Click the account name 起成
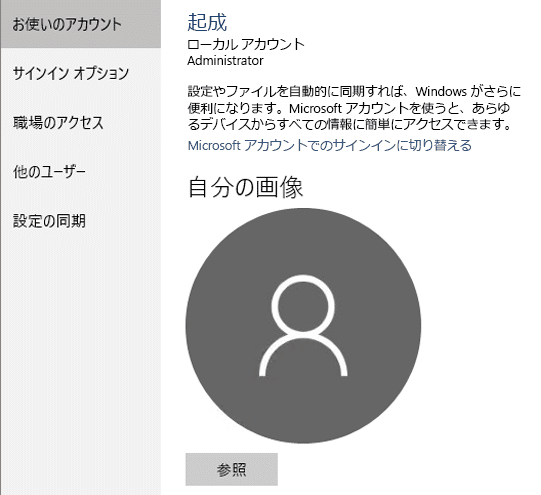Viewport: 541px width, 495px height. (207, 22)
